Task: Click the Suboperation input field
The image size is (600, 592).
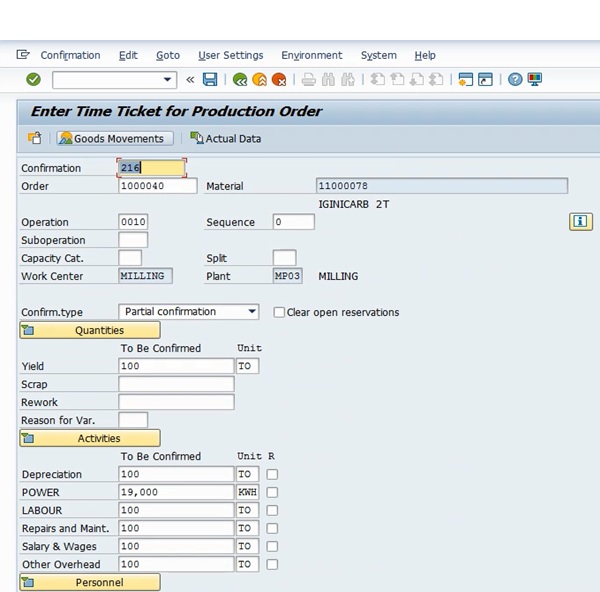Action: [x=133, y=240]
